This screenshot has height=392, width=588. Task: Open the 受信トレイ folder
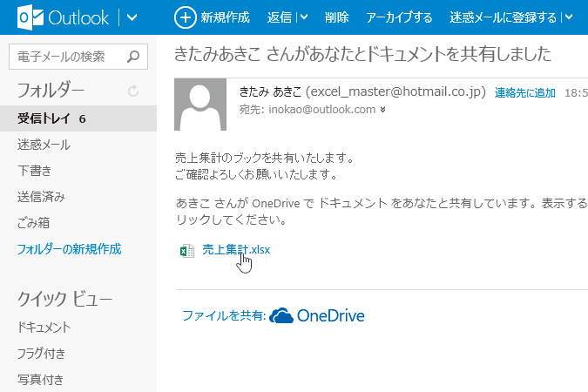tap(78, 118)
